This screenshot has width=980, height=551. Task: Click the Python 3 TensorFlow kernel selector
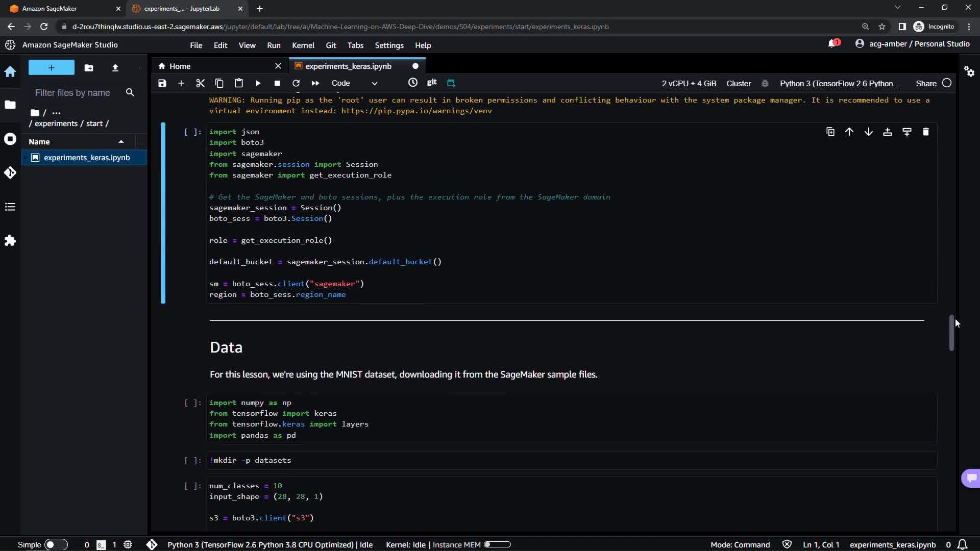(840, 83)
